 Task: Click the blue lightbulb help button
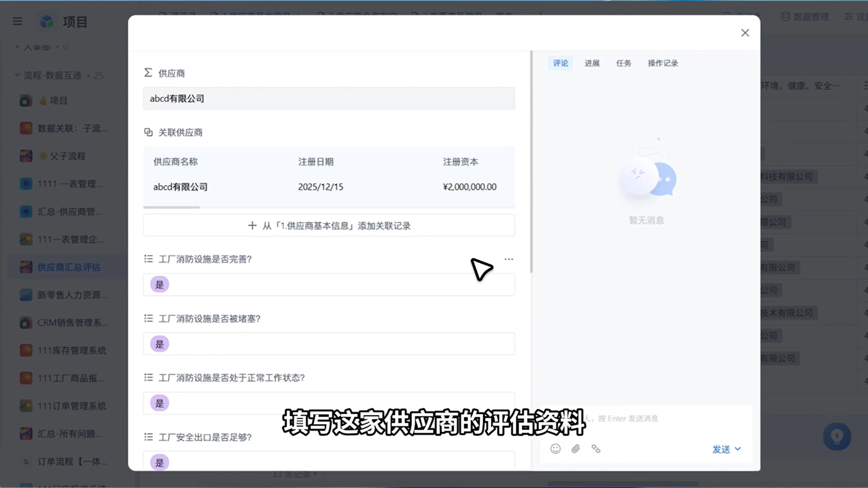click(837, 436)
